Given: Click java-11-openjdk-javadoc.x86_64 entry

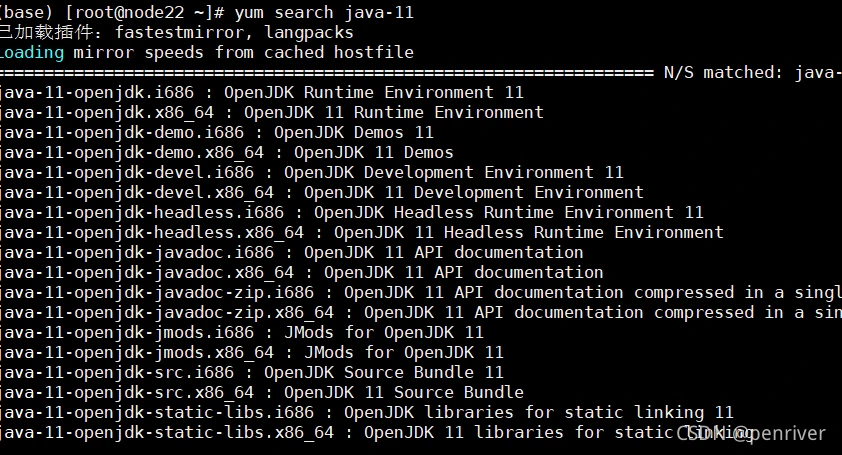Looking at the screenshot, I should (x=147, y=272).
